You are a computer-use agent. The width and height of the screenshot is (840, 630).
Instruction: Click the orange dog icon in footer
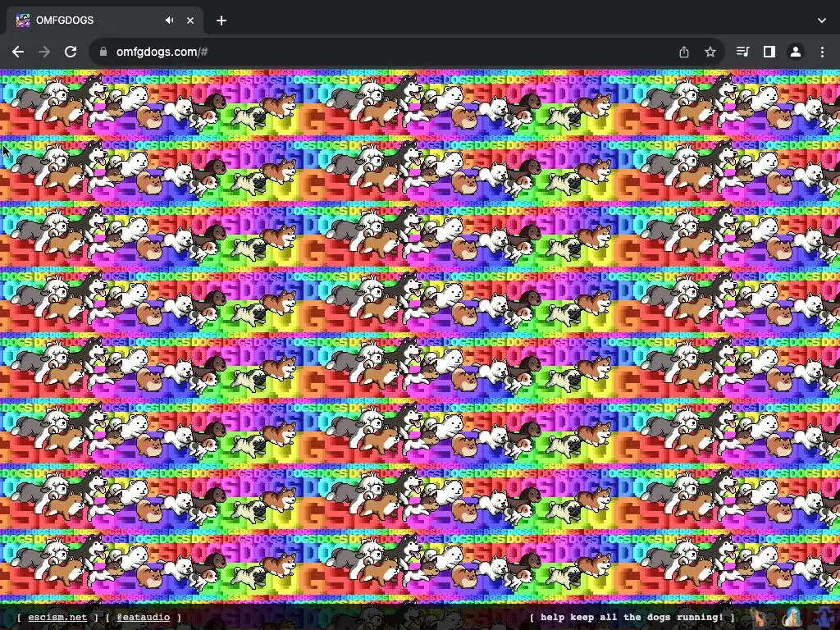(x=759, y=617)
